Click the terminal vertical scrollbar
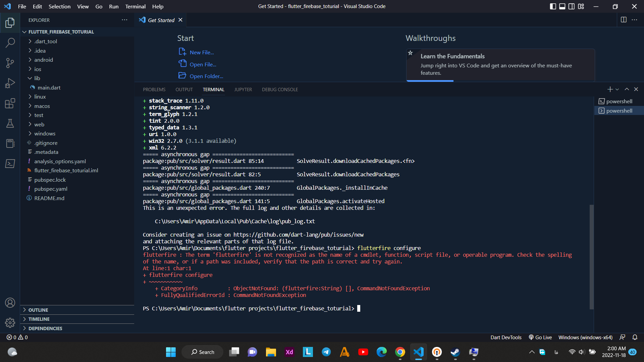 [592, 257]
